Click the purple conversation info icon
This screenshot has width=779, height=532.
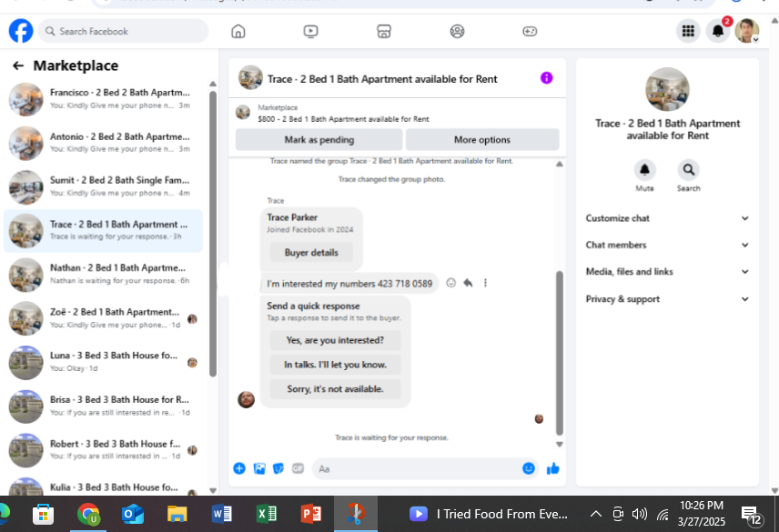[547, 78]
